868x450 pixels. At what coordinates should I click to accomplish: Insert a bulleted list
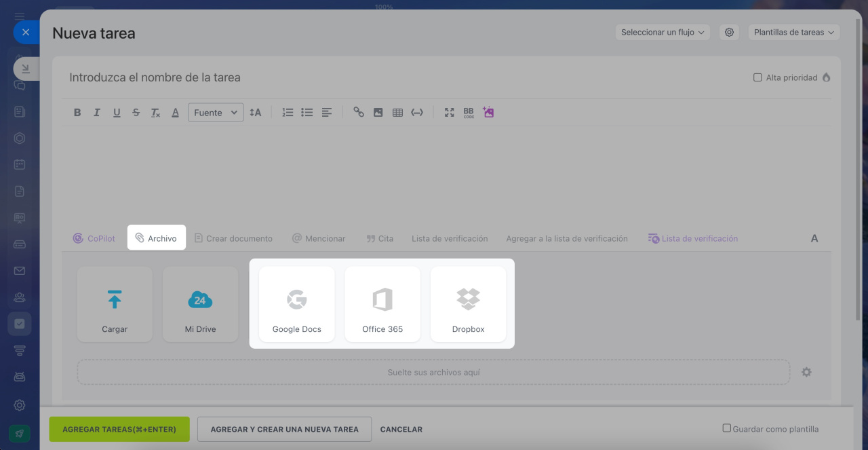point(307,113)
